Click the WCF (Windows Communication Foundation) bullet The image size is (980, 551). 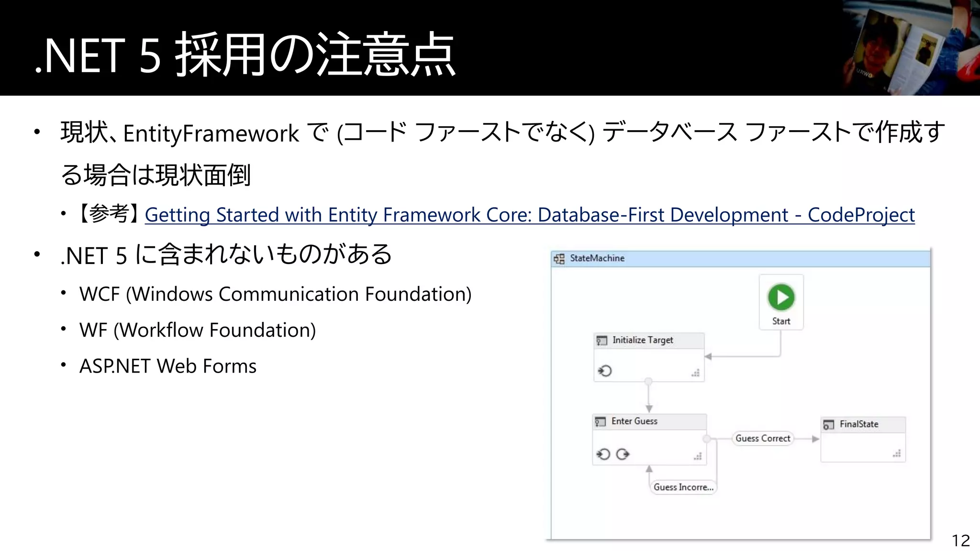point(275,294)
